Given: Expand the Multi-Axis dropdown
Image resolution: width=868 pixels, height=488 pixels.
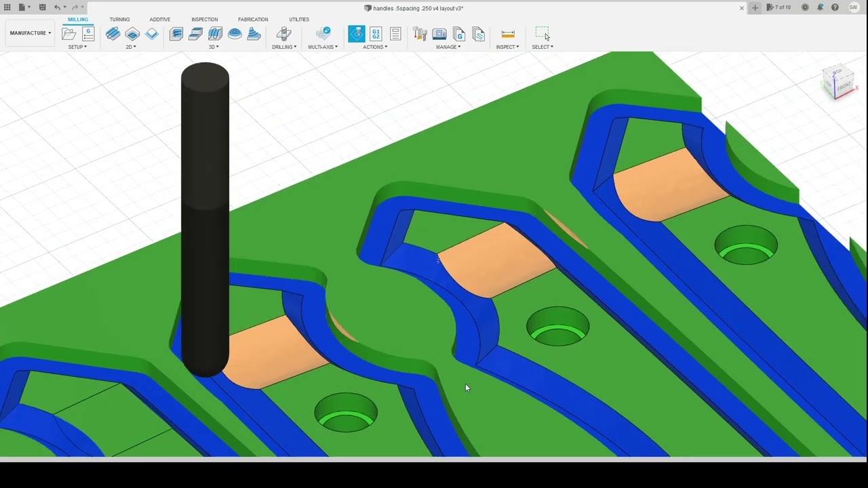Looking at the screenshot, I should 323,47.
